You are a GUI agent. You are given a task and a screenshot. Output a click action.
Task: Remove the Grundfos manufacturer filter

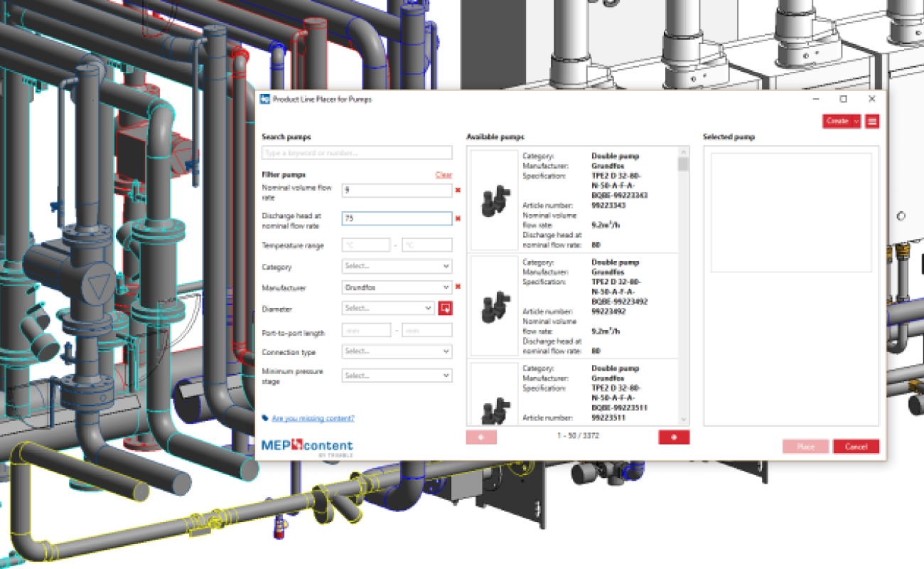pyautogui.click(x=458, y=287)
